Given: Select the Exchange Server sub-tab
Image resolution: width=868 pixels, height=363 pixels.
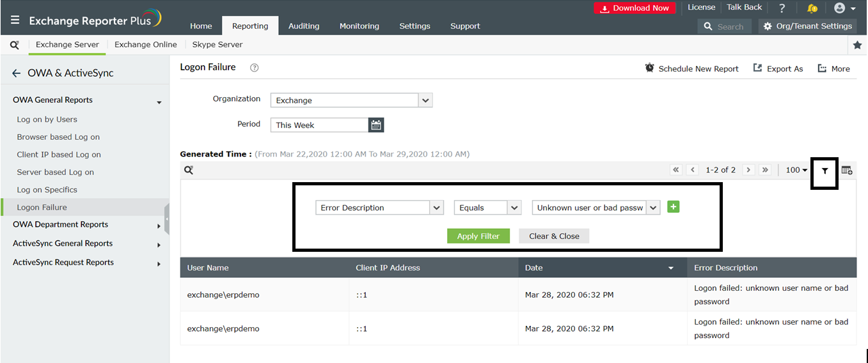Looking at the screenshot, I should tap(67, 45).
